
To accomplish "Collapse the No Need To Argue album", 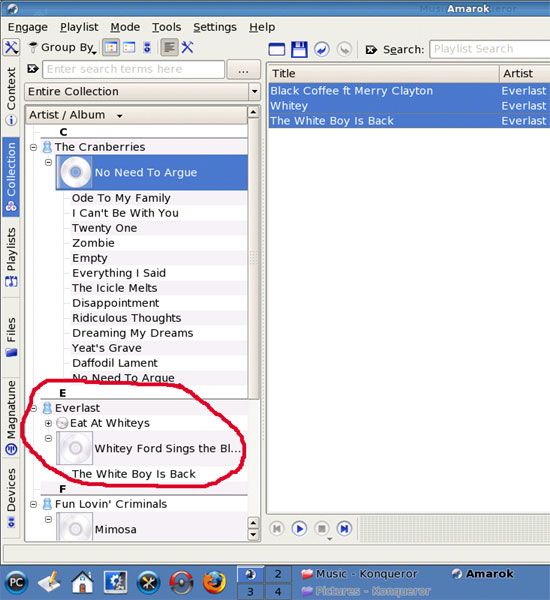I will [48, 162].
